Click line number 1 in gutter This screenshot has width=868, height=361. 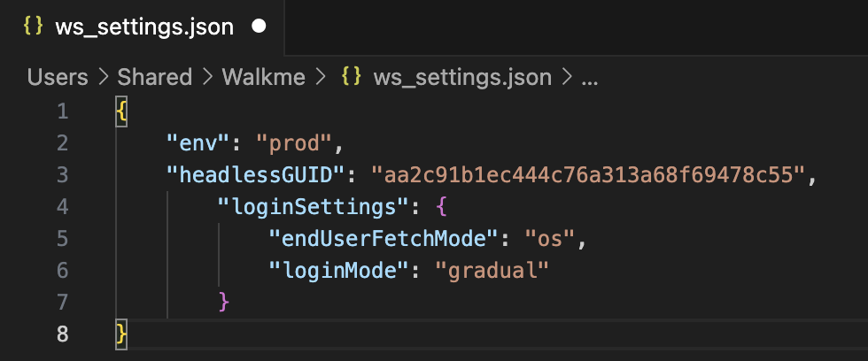point(63,111)
